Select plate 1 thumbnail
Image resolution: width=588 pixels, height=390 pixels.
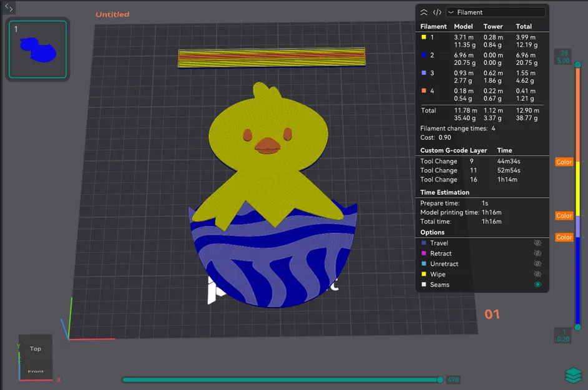pos(37,49)
